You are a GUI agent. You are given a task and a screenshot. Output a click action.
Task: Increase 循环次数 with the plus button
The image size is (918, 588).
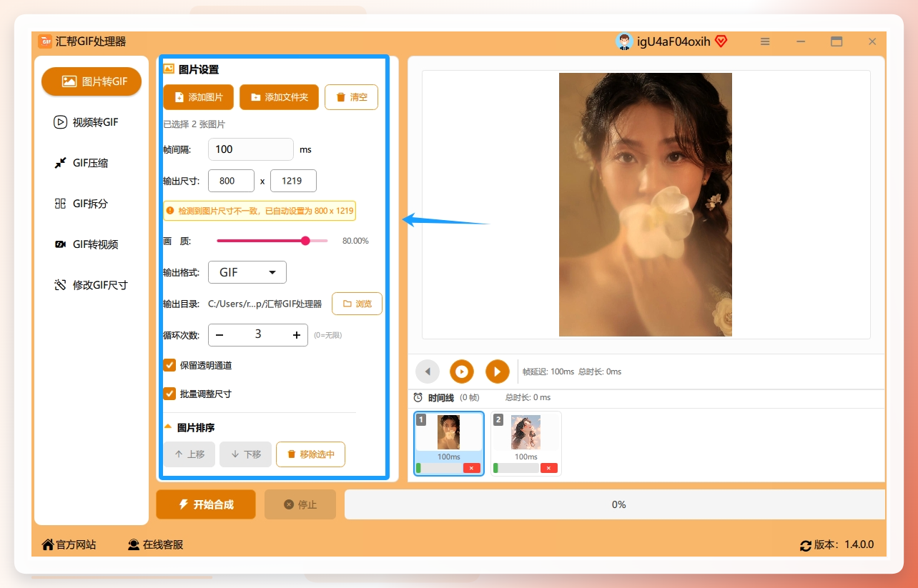[297, 334]
